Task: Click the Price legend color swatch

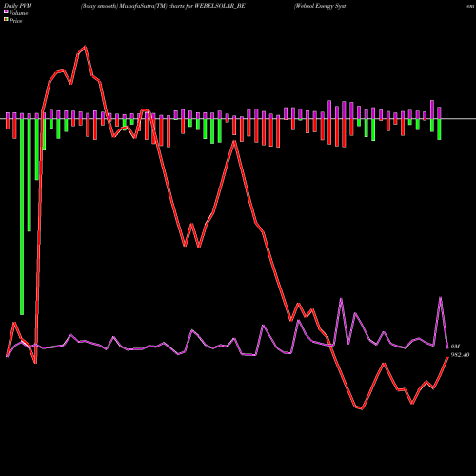Action: [x=6, y=20]
